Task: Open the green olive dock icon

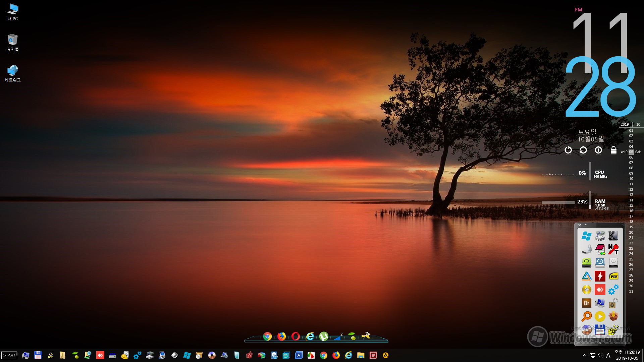Action: 352,336
